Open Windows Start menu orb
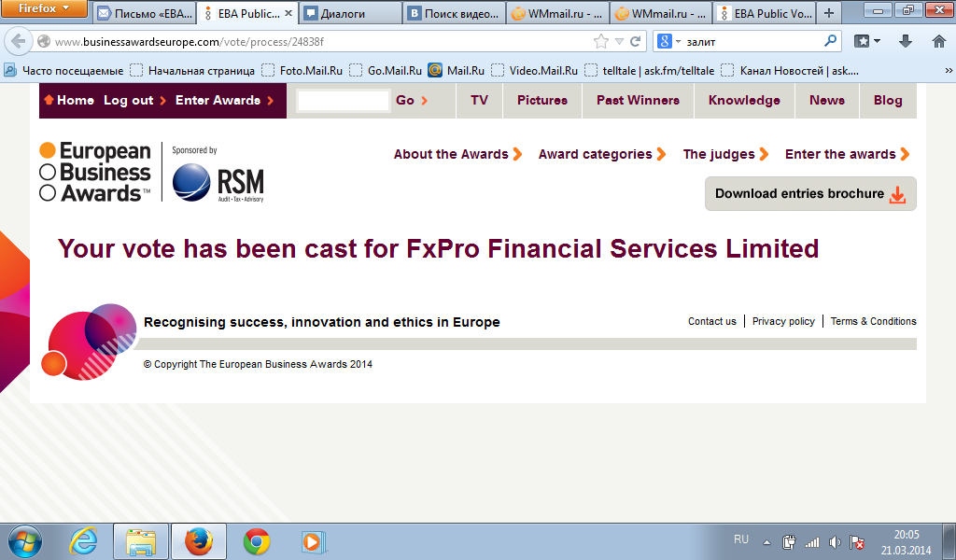956x560 pixels. coord(25,541)
